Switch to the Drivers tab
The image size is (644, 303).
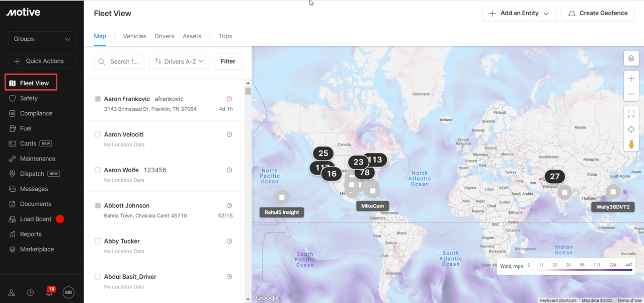(x=165, y=36)
